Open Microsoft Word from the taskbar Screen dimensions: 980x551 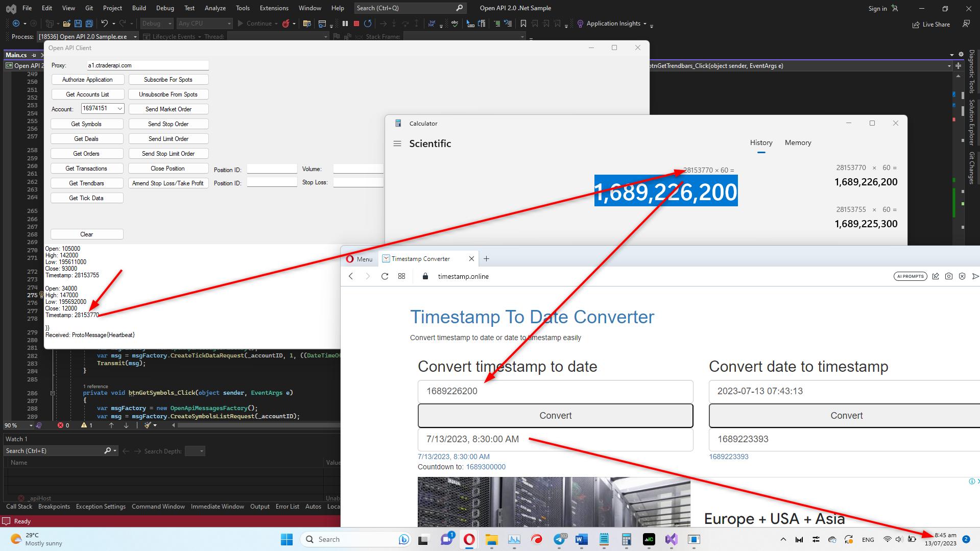click(581, 539)
